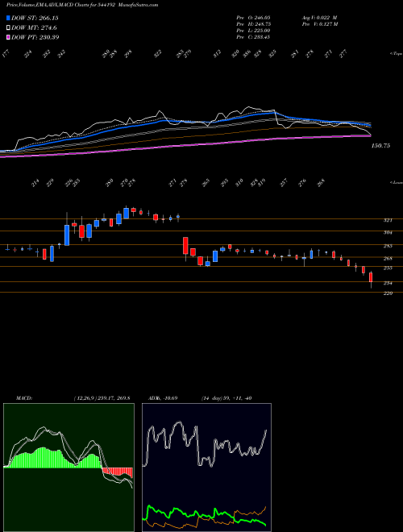Click the '177' tops label
Viewport: 403px width, 532px height.
coord(6,54)
